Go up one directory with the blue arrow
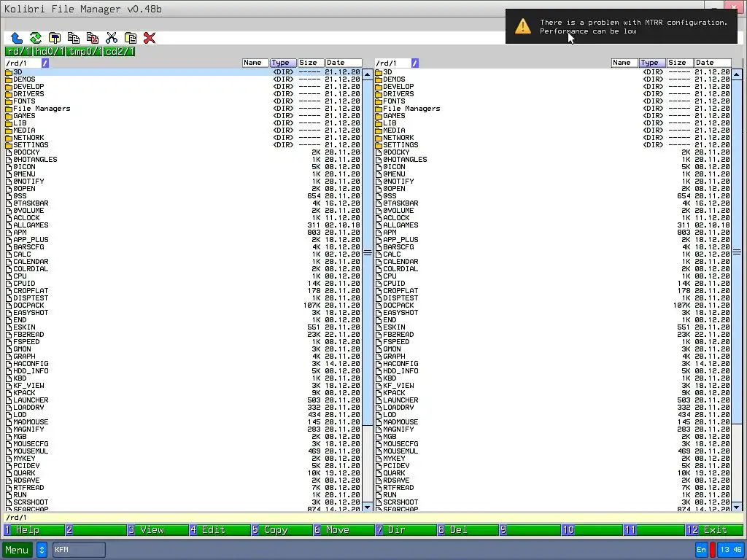Viewport: 747px width, 560px height. point(17,38)
